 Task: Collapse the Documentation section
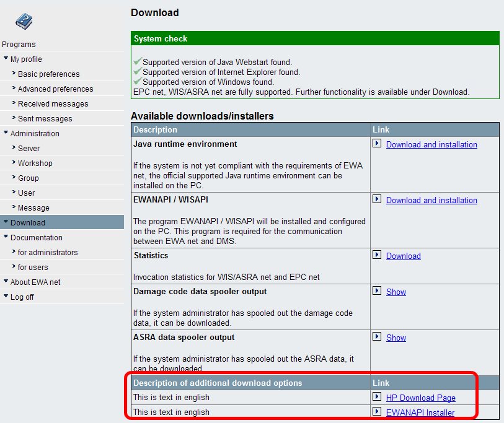click(6, 238)
